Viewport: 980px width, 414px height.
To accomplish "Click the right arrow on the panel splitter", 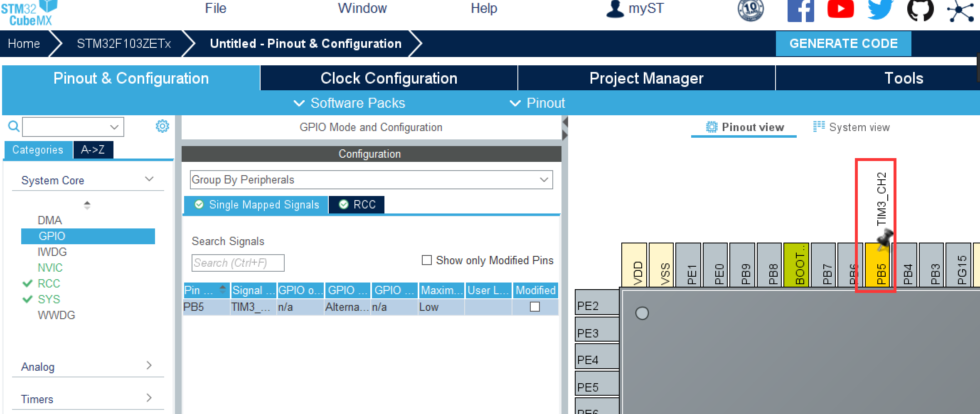I will (x=565, y=135).
